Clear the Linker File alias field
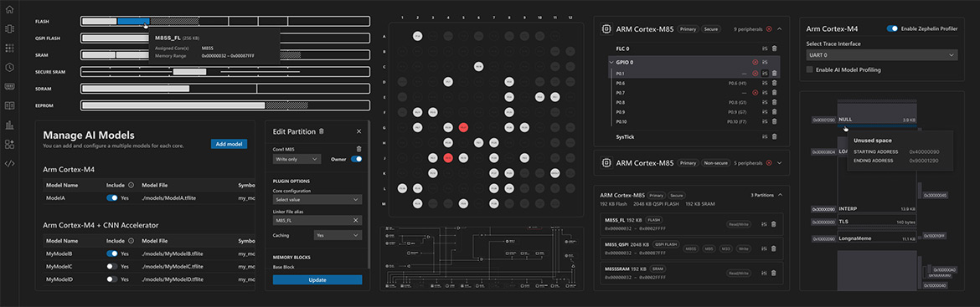The image size is (980, 307). point(356,220)
